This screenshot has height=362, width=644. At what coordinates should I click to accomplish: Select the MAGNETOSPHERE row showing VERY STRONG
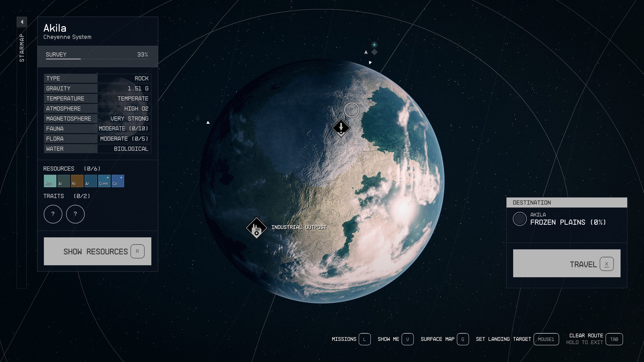97,119
